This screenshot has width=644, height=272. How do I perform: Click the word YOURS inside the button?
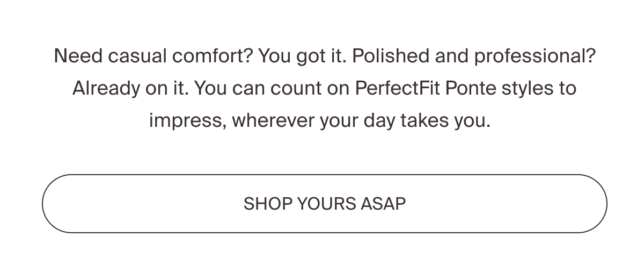pos(326,204)
